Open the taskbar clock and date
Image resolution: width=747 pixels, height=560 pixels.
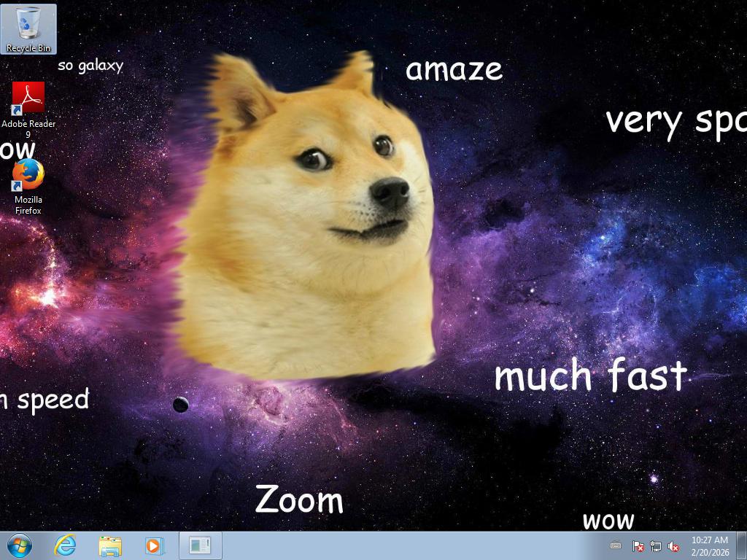pos(709,545)
